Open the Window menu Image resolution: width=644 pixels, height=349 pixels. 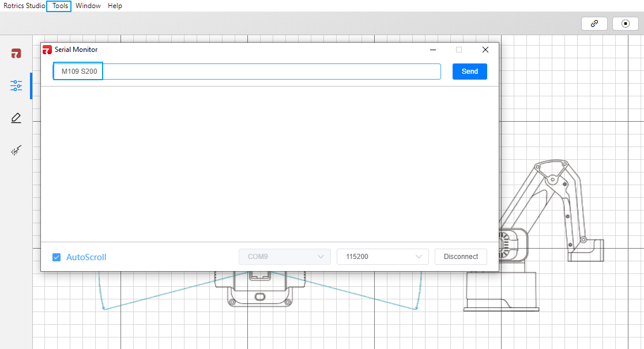pos(88,6)
